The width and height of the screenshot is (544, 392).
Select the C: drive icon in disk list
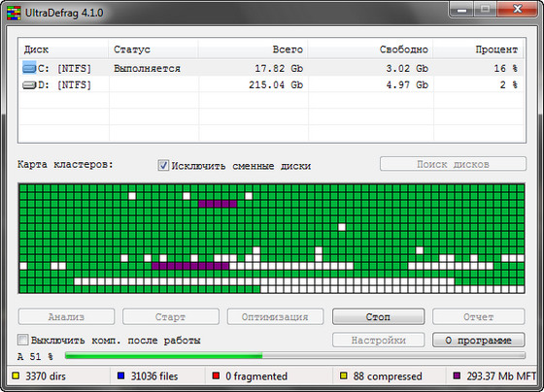point(29,68)
